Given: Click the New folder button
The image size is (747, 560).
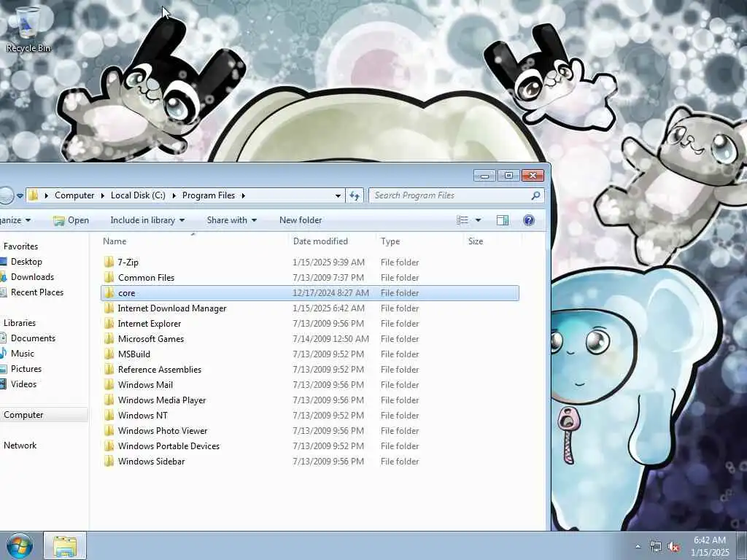Looking at the screenshot, I should pos(301,220).
